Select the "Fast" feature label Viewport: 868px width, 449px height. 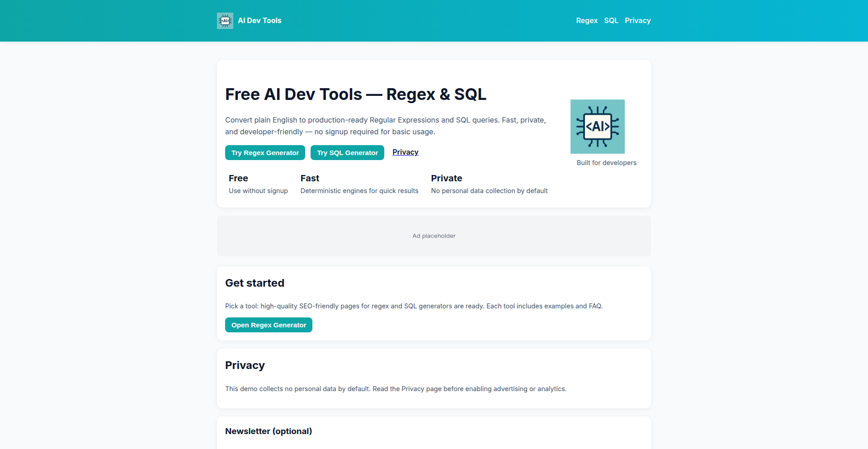309,178
